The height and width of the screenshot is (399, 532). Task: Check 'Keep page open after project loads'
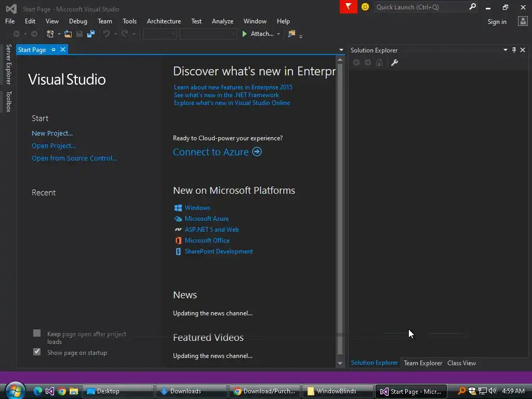[37, 333]
